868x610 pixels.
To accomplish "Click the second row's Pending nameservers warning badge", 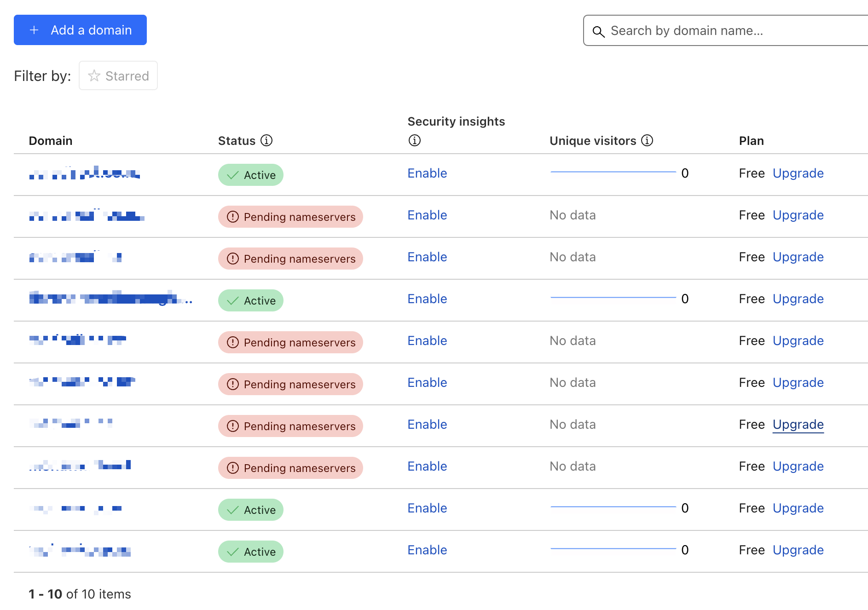I will pyautogui.click(x=290, y=217).
